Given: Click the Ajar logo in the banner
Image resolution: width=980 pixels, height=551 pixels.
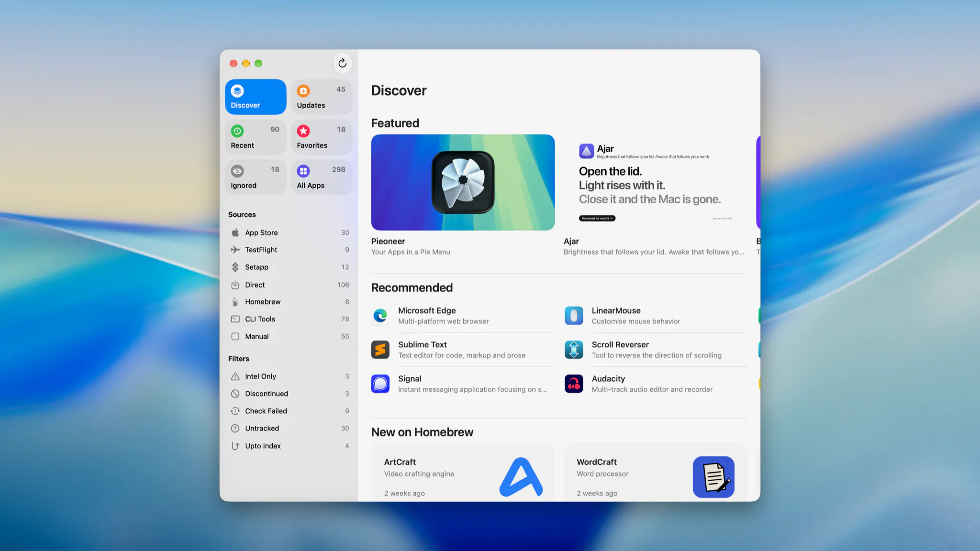Looking at the screenshot, I should 586,151.
